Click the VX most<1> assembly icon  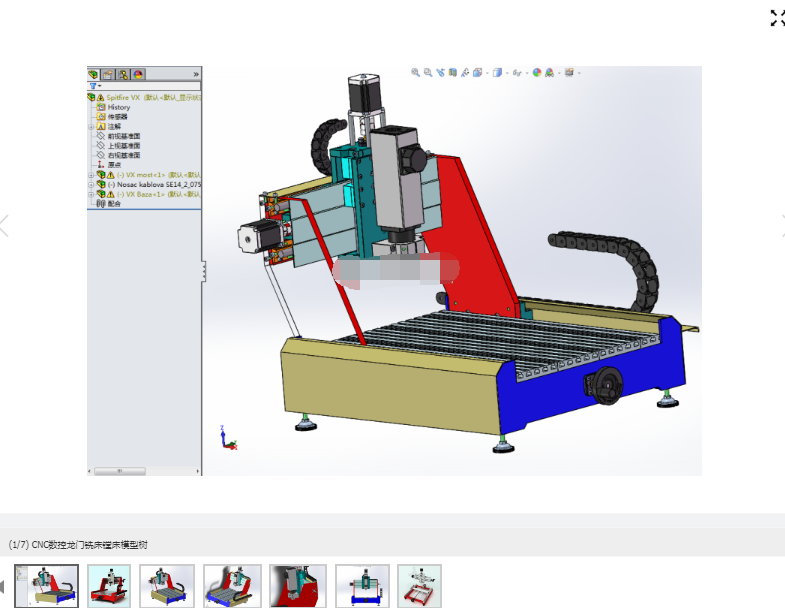pyautogui.click(x=101, y=175)
